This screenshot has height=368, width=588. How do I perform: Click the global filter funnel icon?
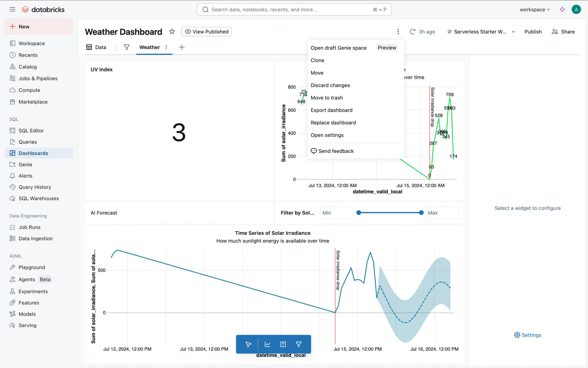(126, 47)
